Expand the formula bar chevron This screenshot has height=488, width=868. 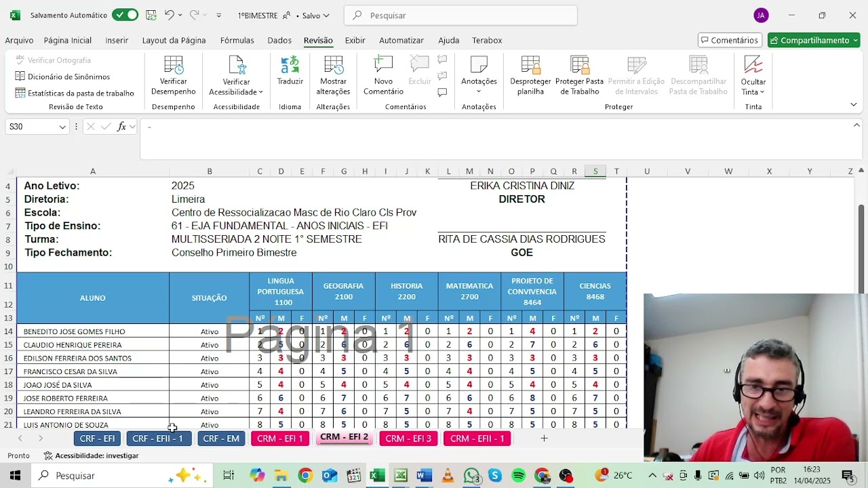point(858,125)
